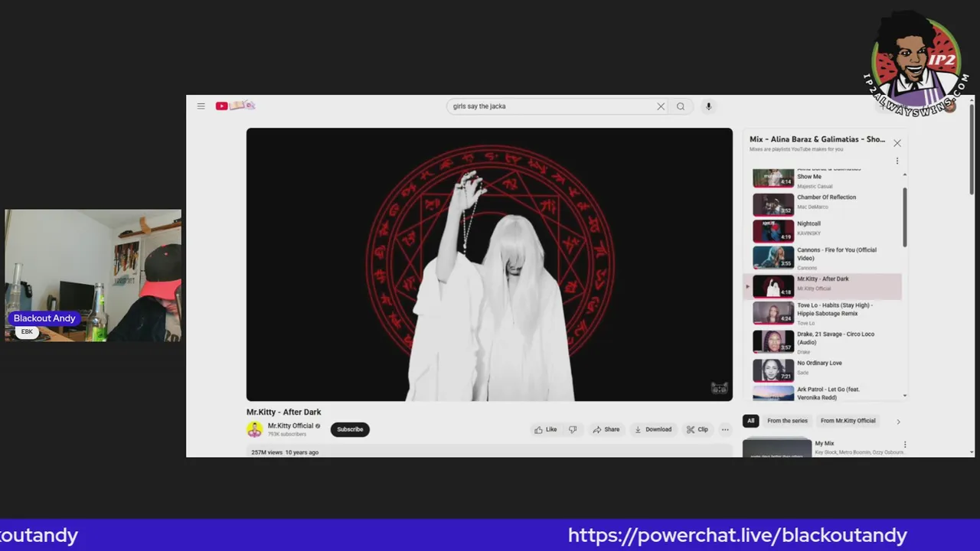The width and height of the screenshot is (980, 551).
Task: Close the Mix playlist panel
Action: 897,143
